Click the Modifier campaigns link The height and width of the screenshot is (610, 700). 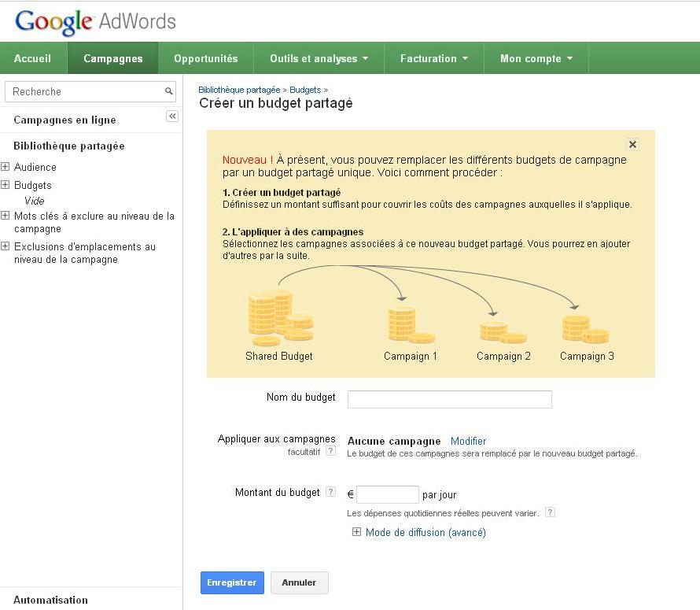tap(468, 442)
